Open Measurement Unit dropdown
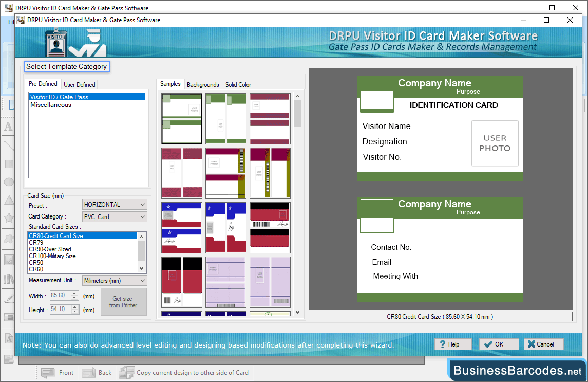Viewport: 588px width, 382px height. click(x=115, y=281)
